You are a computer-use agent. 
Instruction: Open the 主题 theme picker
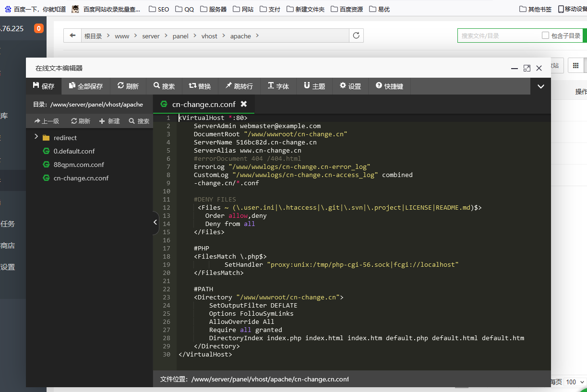tap(314, 86)
